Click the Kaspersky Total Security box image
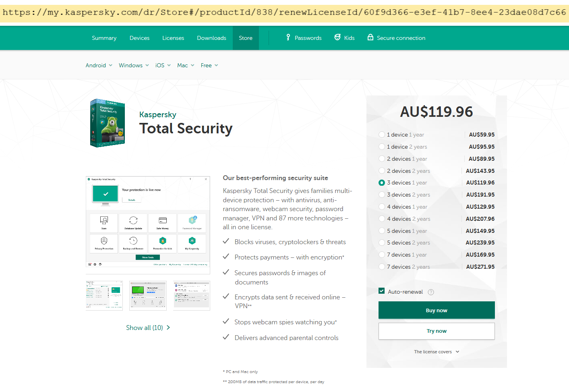The image size is (569, 392). 108,123
